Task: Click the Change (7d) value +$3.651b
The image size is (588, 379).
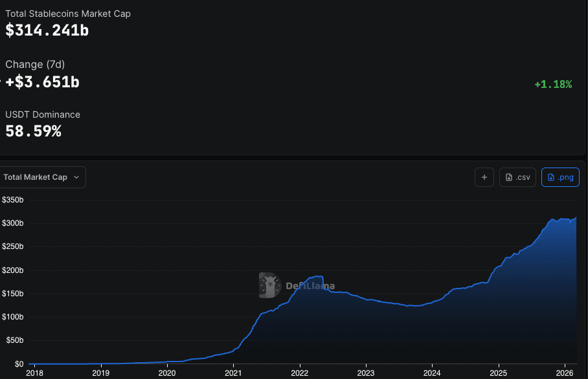Action: coord(42,82)
